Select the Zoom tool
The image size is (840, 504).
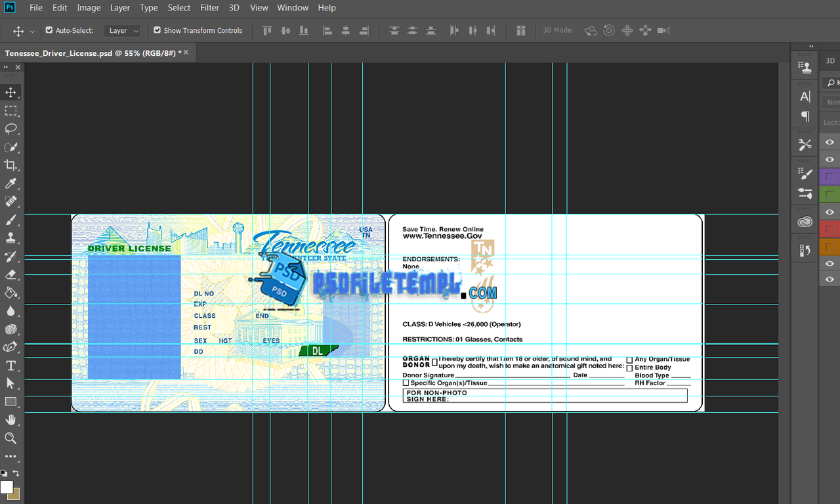click(x=11, y=438)
